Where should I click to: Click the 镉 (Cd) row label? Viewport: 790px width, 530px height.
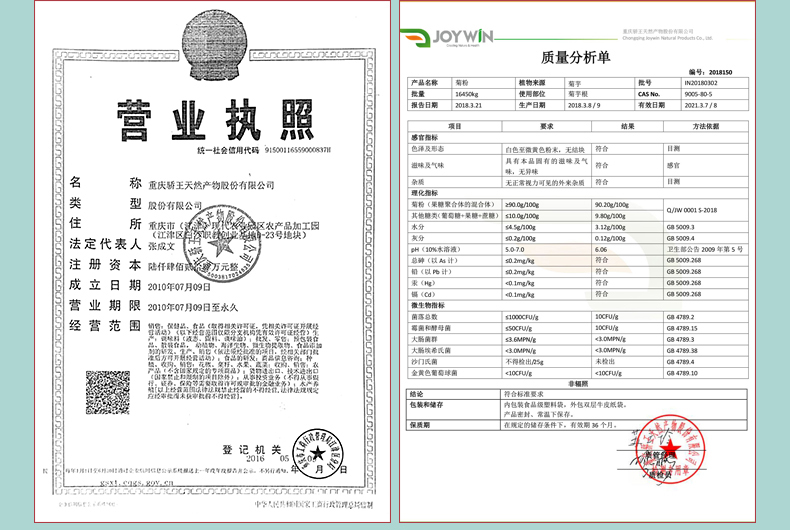click(423, 294)
